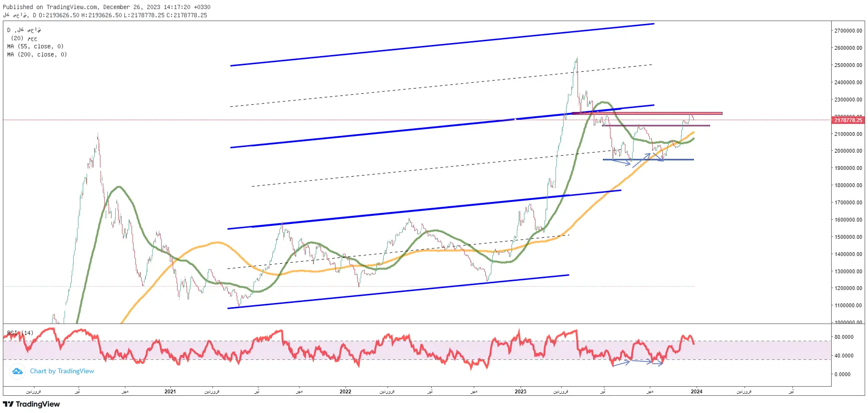Click the 80.0000 RSI axis value
868x413 pixels.
coord(844,337)
